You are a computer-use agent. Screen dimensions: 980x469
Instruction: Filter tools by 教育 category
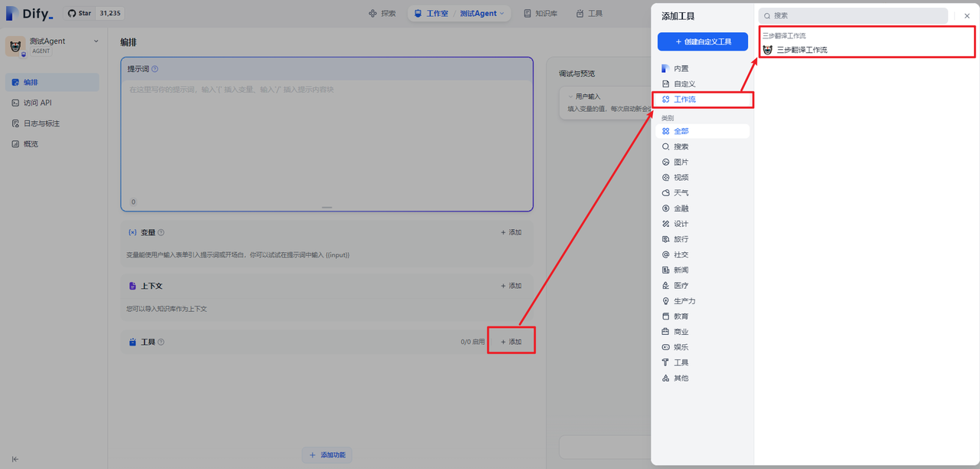[x=704, y=316]
